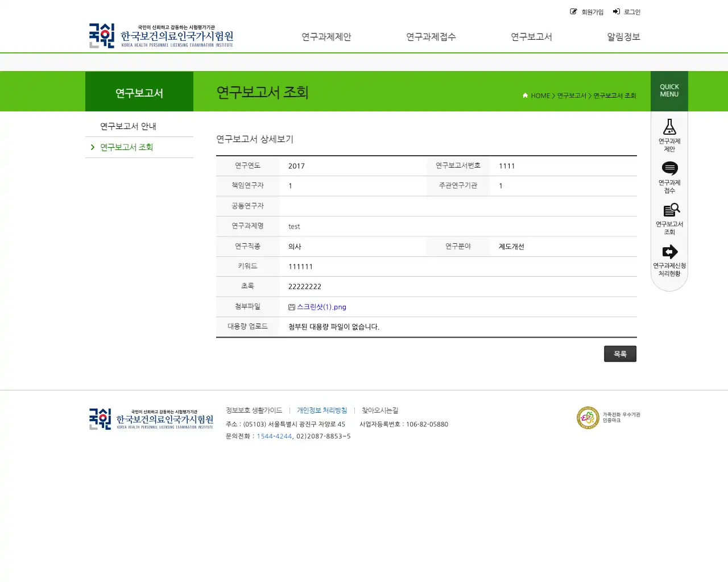Click the 목록 button
Viewport: 728px width, 582px height.
click(620, 354)
